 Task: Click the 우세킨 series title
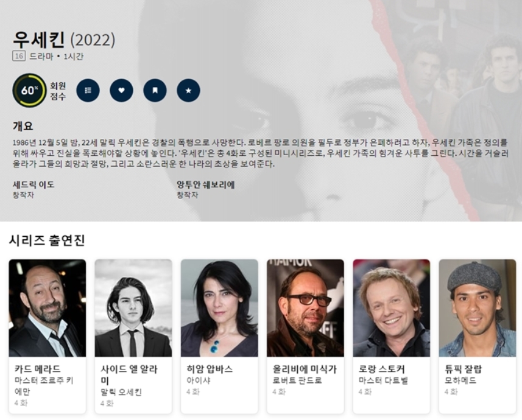click(x=38, y=40)
